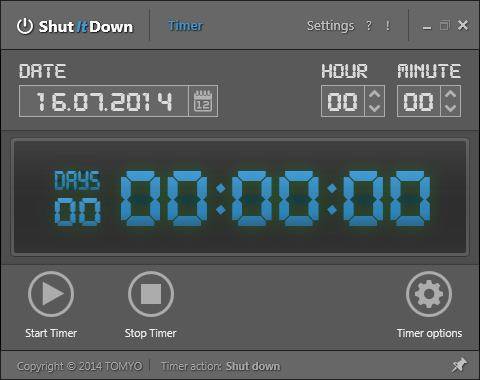This screenshot has width=480, height=380.
Task: Open the Settings menu
Action: coord(330,26)
